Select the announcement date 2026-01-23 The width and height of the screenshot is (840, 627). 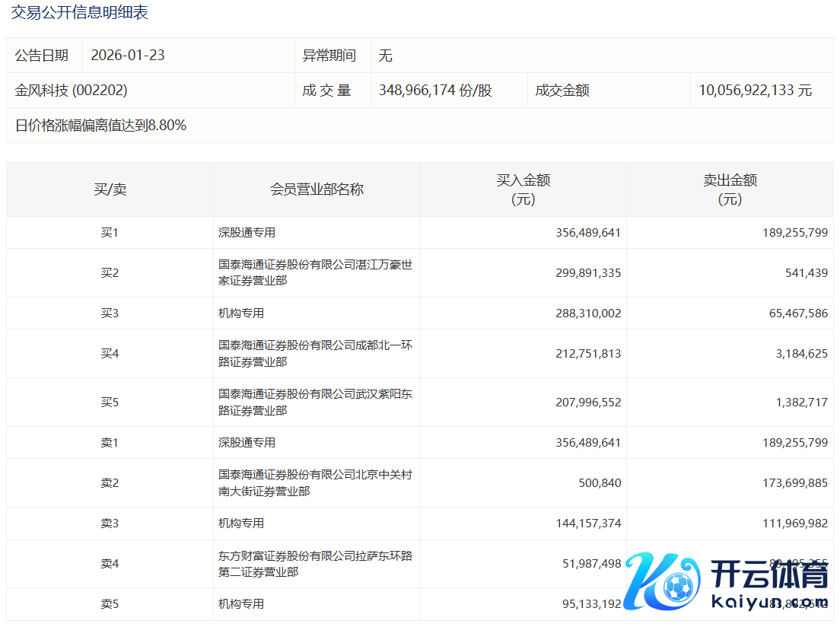click(128, 56)
